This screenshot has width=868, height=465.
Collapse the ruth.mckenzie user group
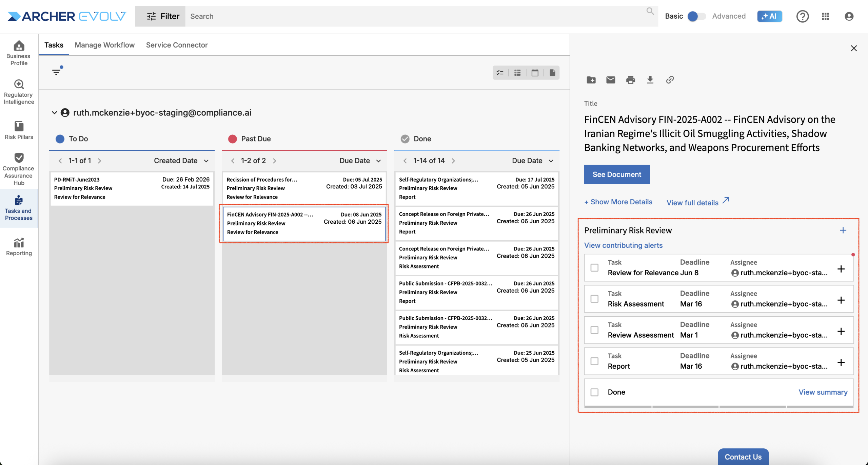point(54,113)
